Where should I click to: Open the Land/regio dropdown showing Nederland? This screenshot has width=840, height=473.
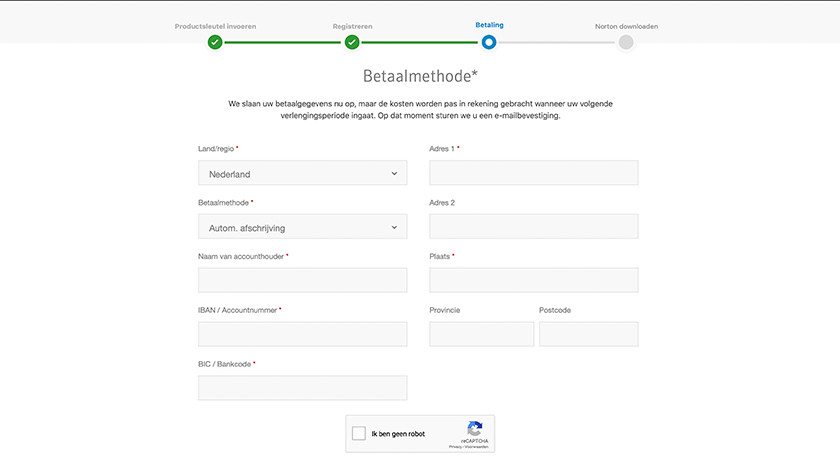[x=302, y=174]
